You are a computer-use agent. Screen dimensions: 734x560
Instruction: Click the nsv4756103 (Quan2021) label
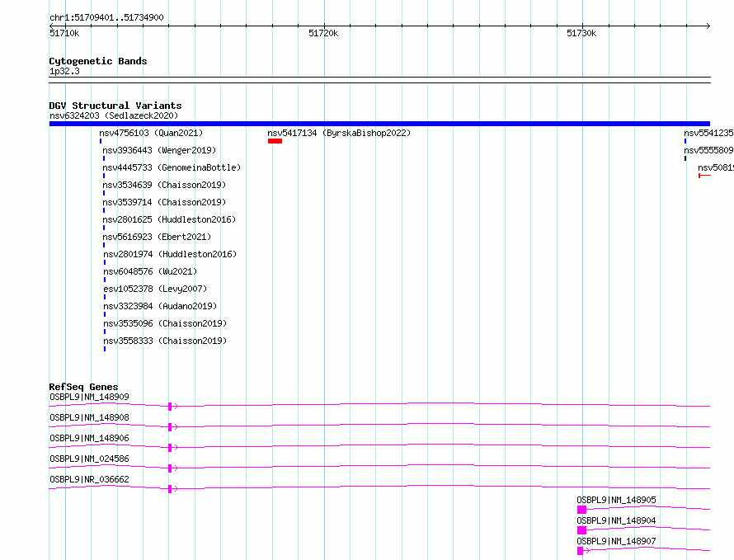pyautogui.click(x=151, y=133)
